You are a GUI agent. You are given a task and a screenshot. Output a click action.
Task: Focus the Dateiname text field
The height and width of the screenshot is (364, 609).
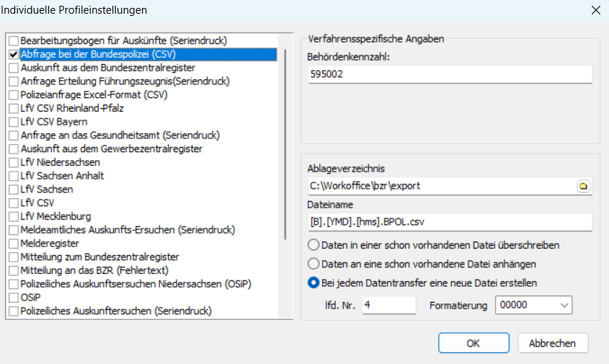448,221
